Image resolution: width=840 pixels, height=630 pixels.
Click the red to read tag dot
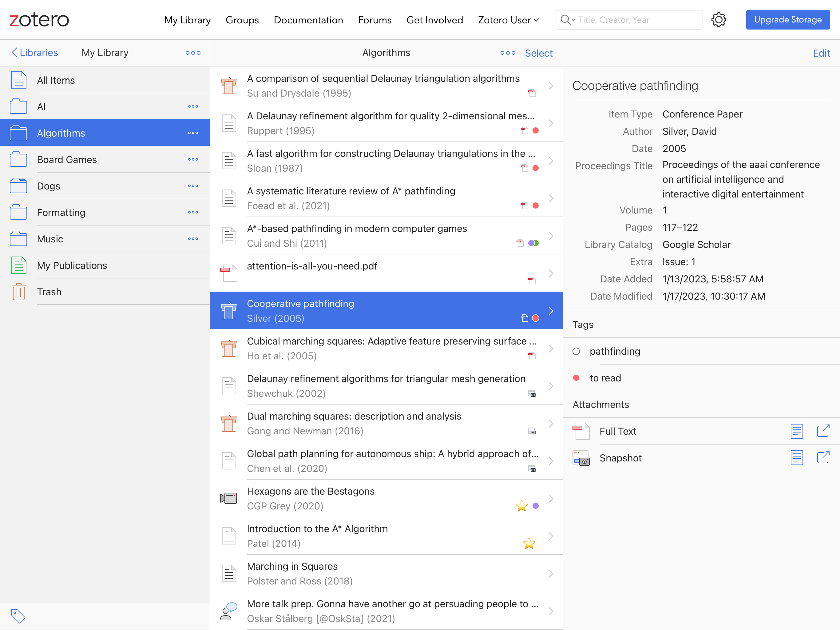(x=576, y=378)
